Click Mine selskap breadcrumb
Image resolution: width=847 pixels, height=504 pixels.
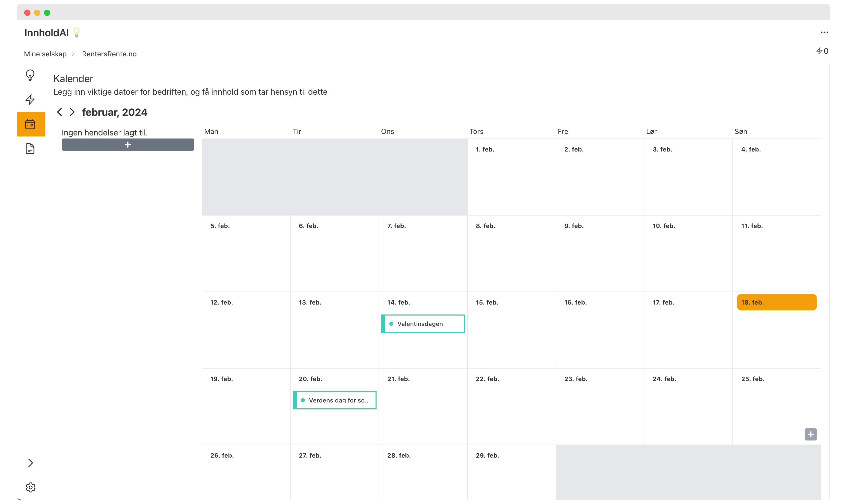45,54
